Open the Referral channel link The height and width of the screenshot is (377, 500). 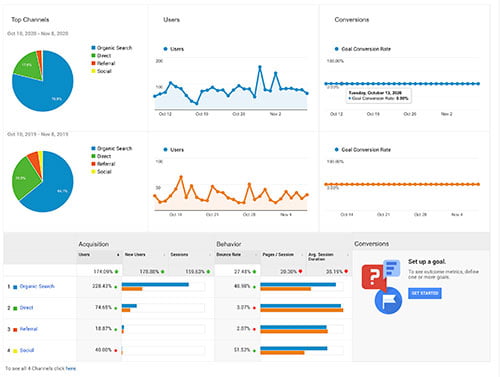coord(29,329)
